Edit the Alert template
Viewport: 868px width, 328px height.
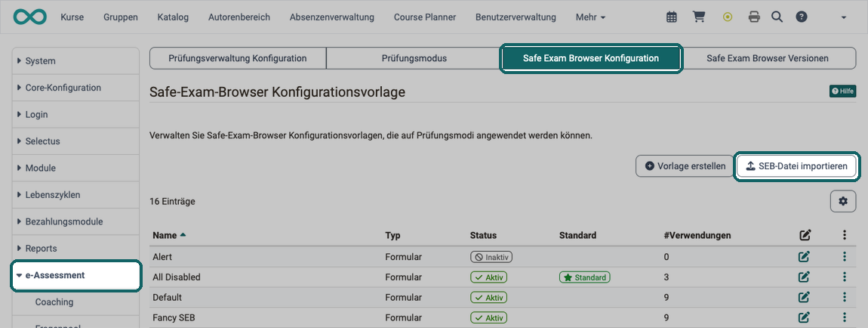point(804,256)
